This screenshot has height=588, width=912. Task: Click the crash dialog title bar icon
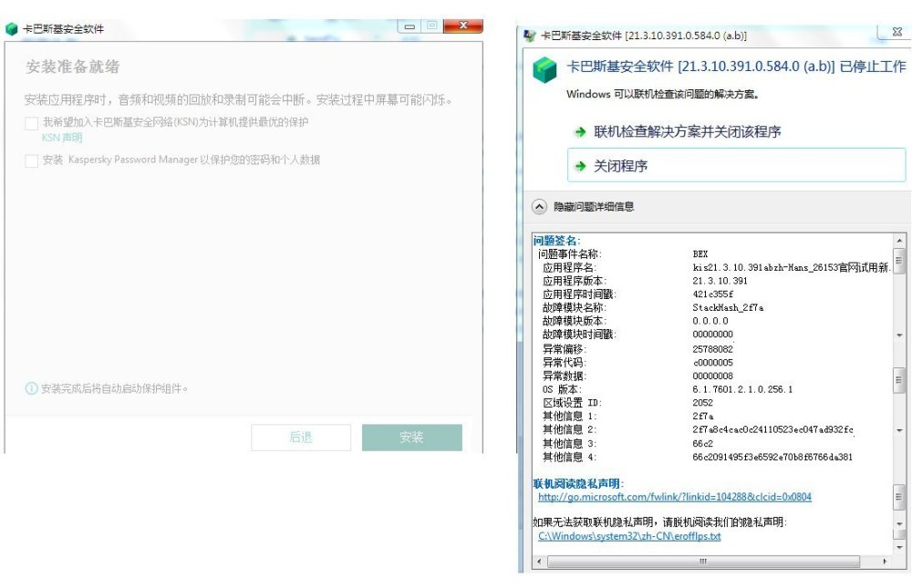coord(530,36)
